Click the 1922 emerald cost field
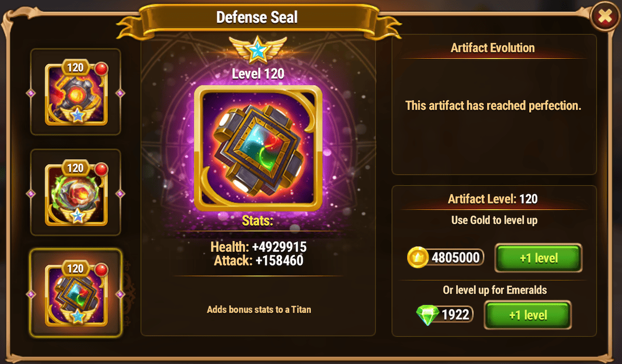The height and width of the screenshot is (364, 622). [x=445, y=314]
